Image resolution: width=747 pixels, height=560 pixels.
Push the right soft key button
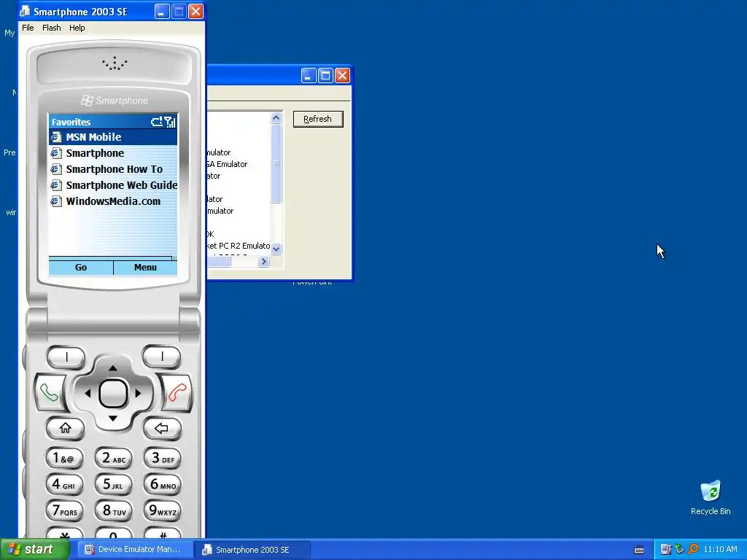point(161,357)
